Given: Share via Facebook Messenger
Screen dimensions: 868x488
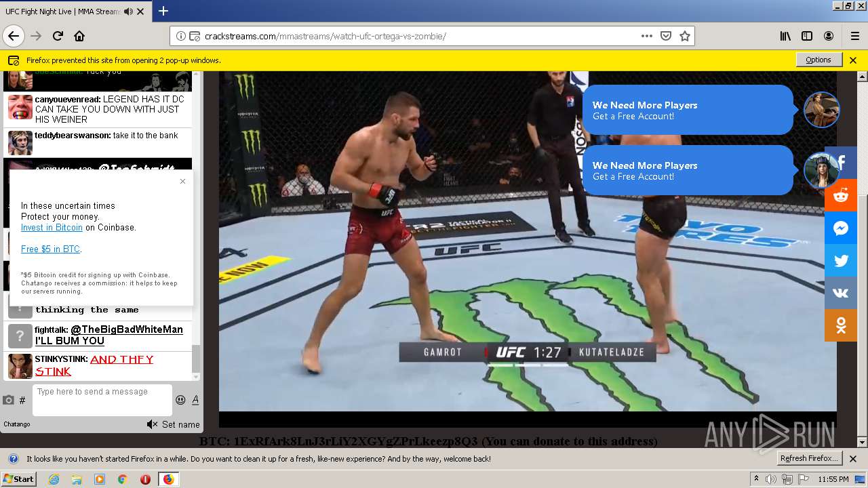Looking at the screenshot, I should coord(841,228).
